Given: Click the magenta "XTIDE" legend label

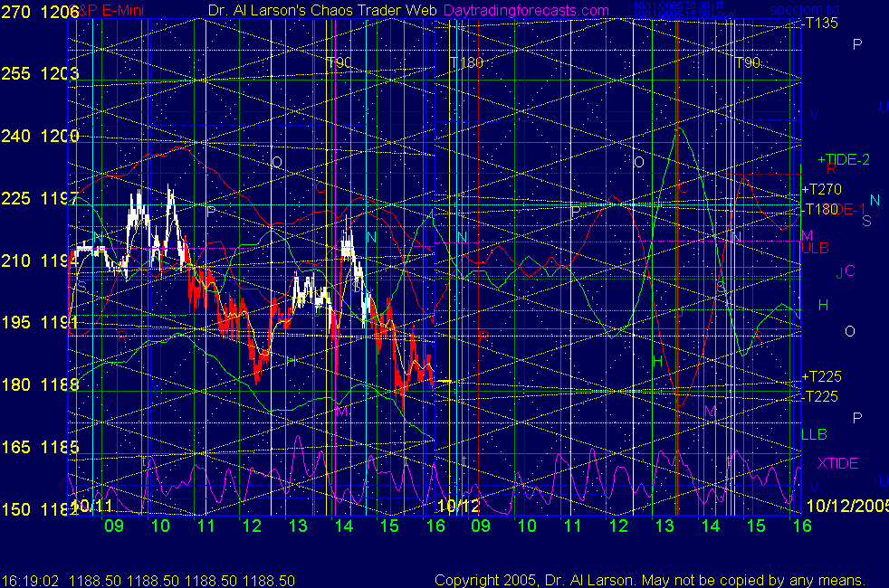Looking at the screenshot, I should point(837,463).
